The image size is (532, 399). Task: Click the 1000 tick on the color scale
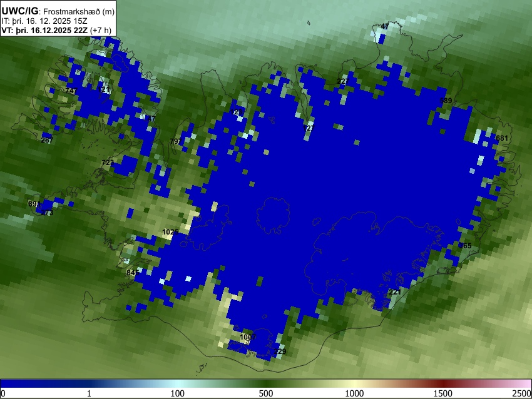click(x=354, y=393)
